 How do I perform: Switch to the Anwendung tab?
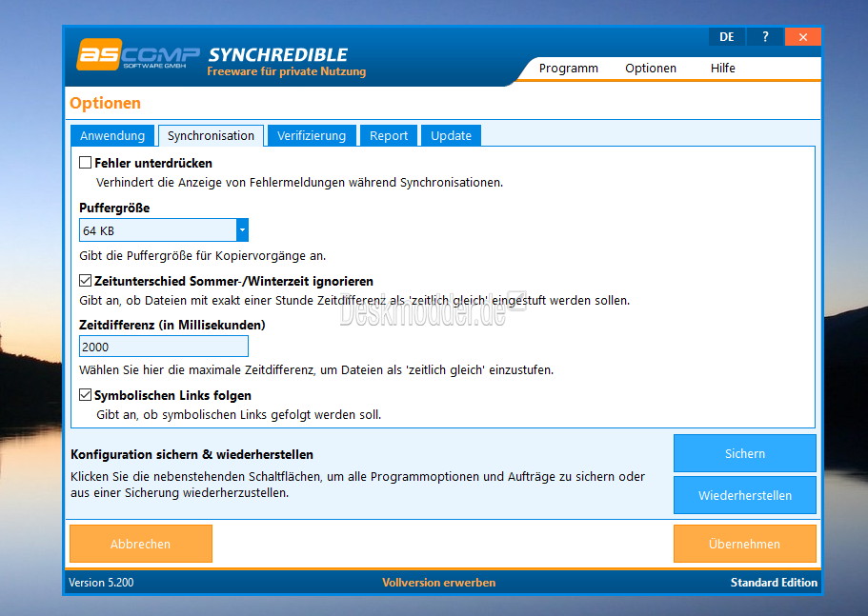[112, 135]
